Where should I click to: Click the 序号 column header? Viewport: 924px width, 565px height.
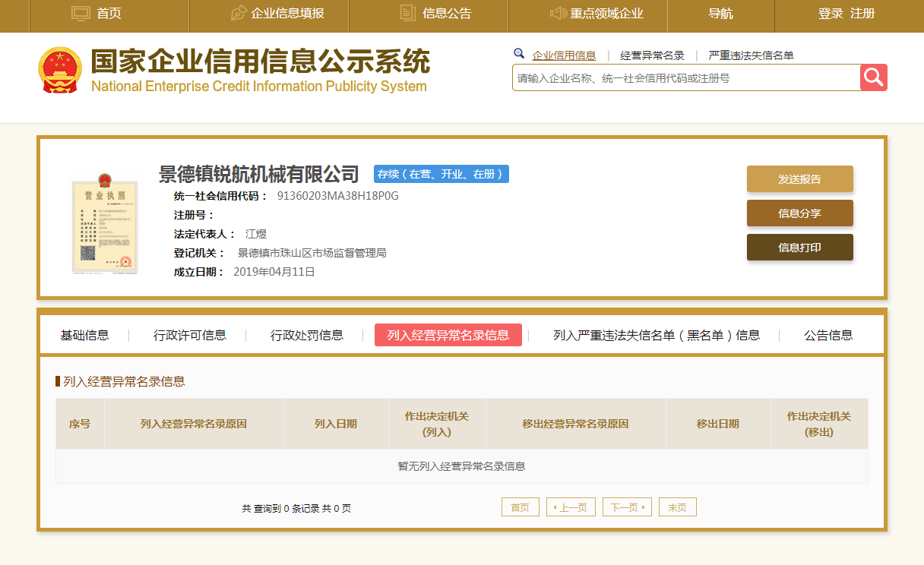pyautogui.click(x=80, y=424)
